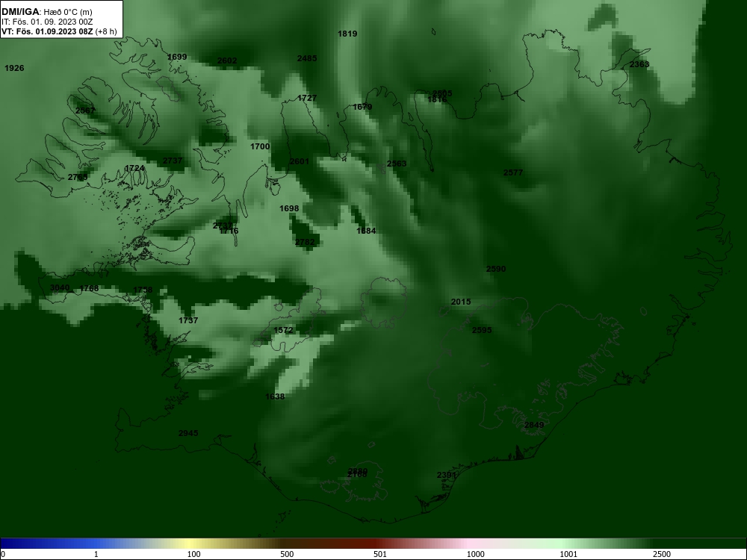Click the map title 'DMI/IGA: Hæð 0°C (m)'
The image size is (747, 560).
pyautogui.click(x=47, y=12)
